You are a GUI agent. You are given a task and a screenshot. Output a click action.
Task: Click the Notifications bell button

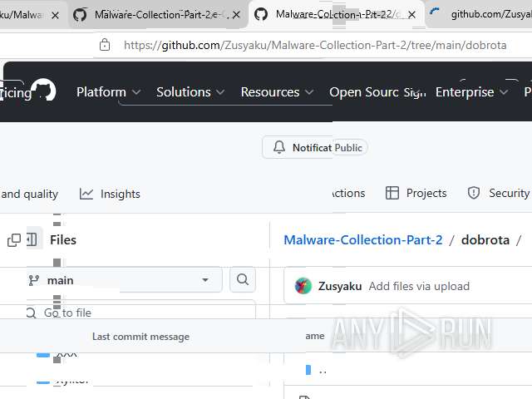[298, 148]
